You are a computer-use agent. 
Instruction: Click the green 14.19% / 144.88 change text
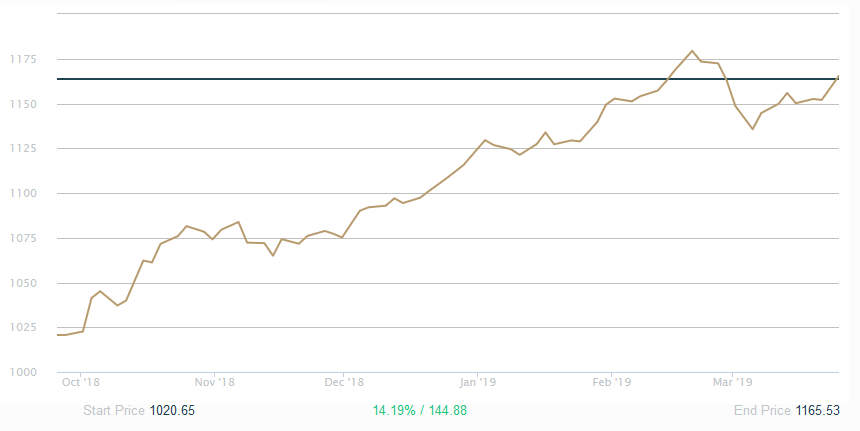pyautogui.click(x=420, y=410)
